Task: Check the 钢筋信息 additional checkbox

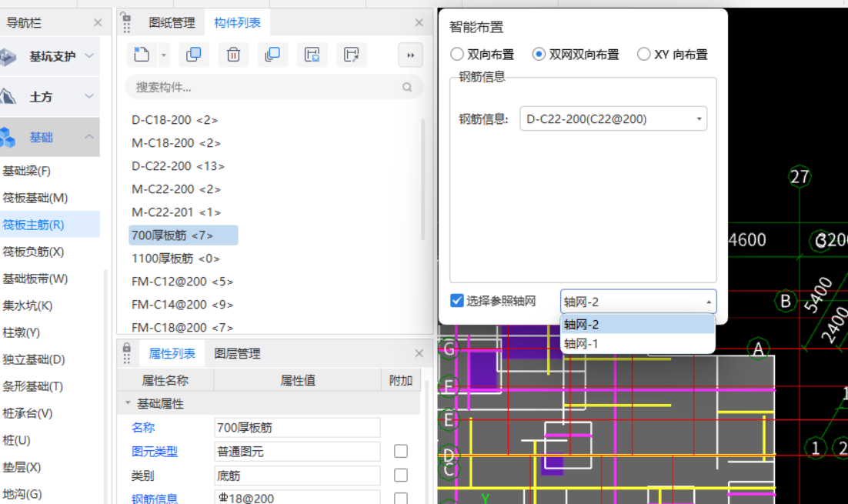Action: pos(401,498)
